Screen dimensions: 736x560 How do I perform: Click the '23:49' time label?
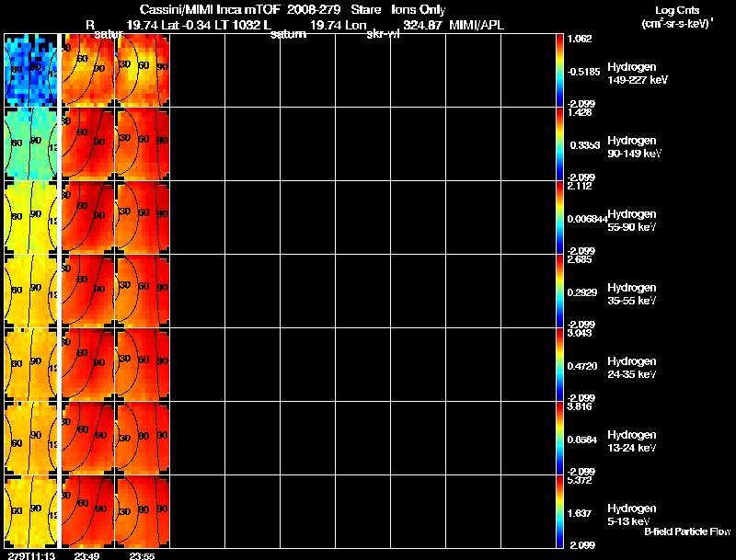tap(86, 555)
